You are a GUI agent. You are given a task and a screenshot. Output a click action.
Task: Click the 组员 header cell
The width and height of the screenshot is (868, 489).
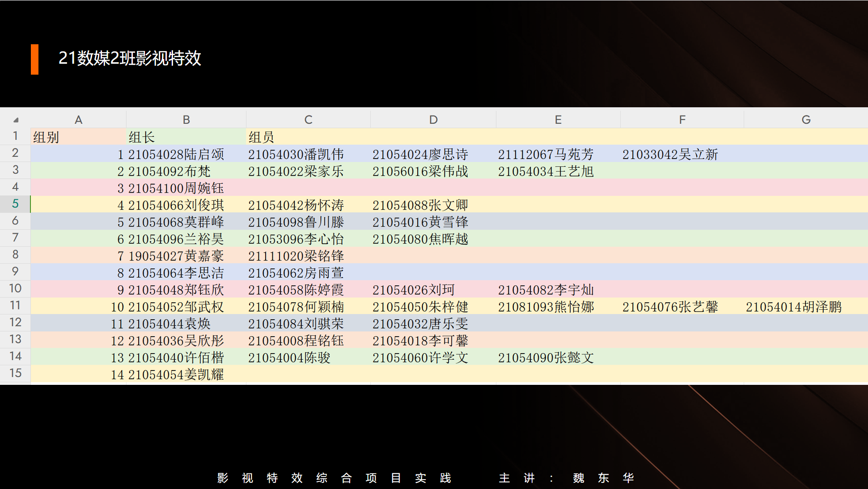[x=261, y=137]
